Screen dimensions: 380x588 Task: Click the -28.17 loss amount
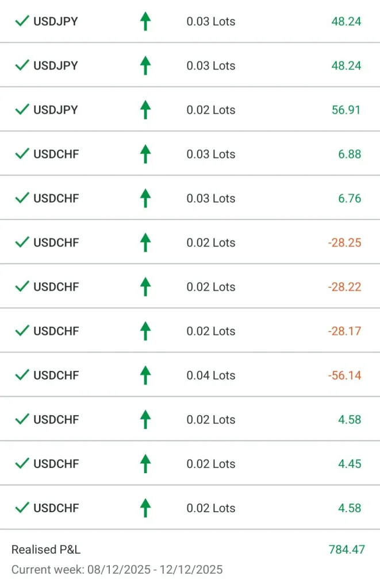click(344, 331)
